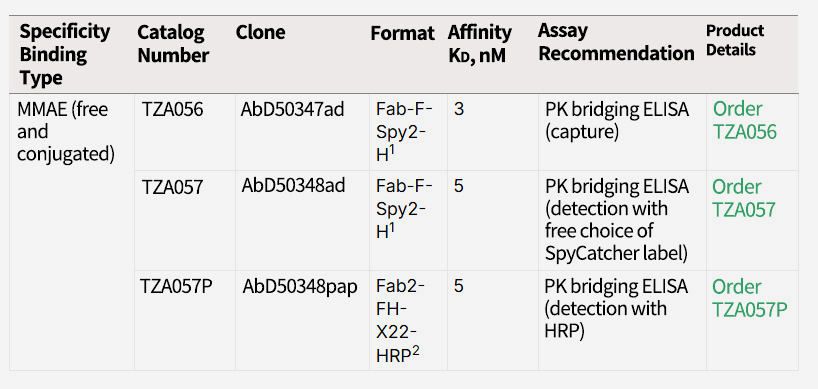Click the AbD50348pap clone cell
This screenshot has width=818, height=389.
coord(299,287)
